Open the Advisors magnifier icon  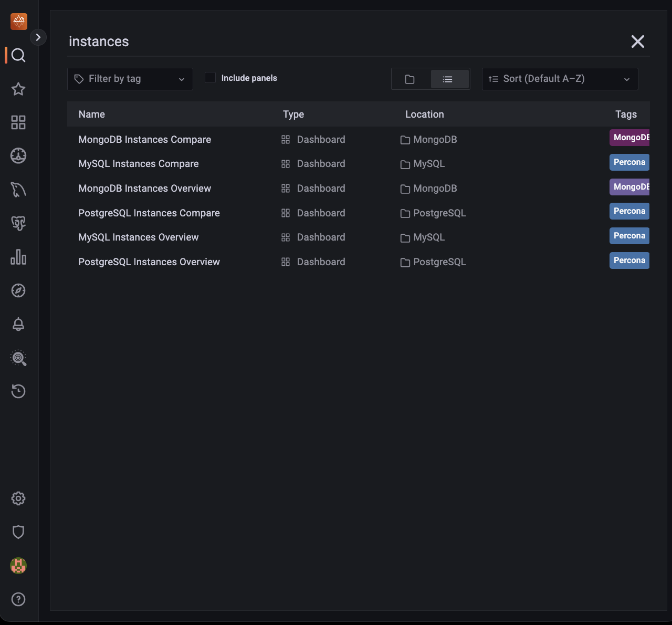pos(18,358)
